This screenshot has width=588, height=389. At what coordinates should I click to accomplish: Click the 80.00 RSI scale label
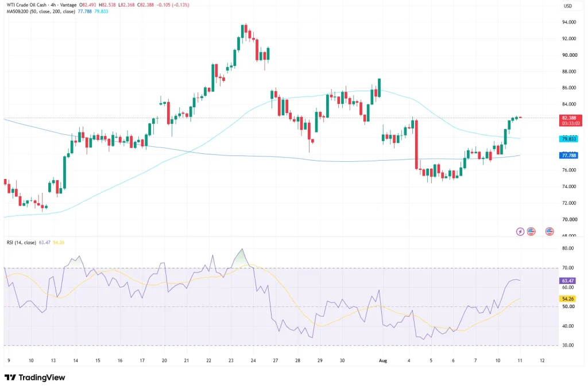(568, 248)
